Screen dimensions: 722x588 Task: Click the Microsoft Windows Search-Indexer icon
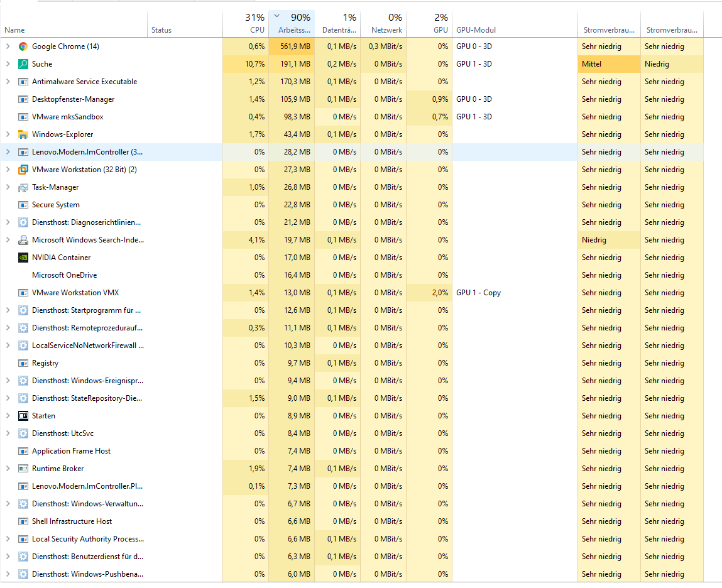pyautogui.click(x=23, y=240)
